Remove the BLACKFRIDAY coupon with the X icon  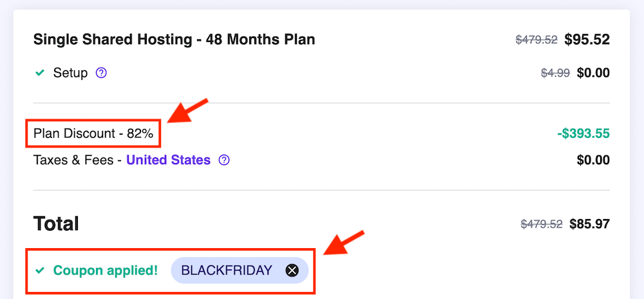pyautogui.click(x=292, y=271)
